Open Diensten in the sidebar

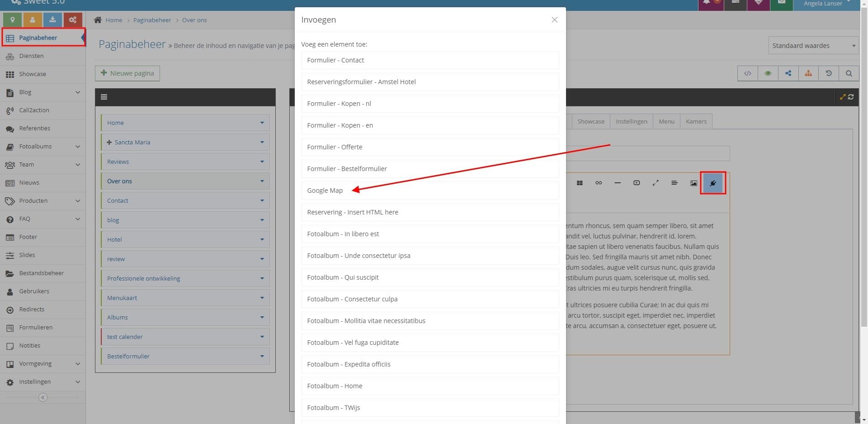point(43,56)
